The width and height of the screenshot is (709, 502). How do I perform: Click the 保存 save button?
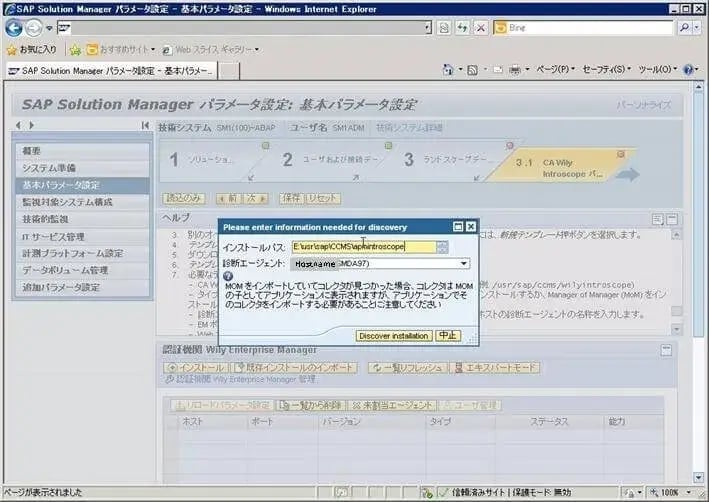[x=292, y=198]
